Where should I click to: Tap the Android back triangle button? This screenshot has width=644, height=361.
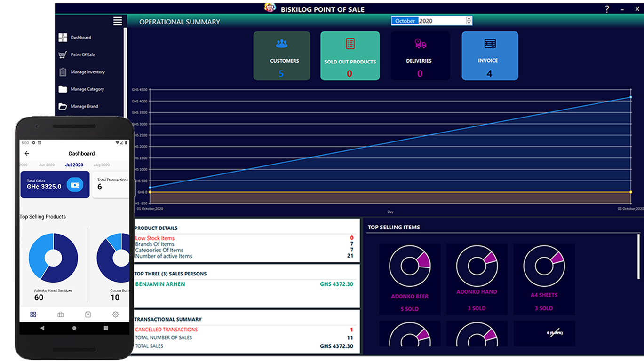coord(42,328)
